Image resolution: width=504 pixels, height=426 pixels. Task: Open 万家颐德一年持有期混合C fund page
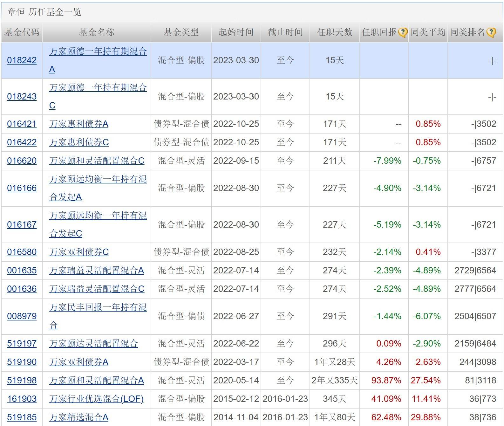click(98, 97)
